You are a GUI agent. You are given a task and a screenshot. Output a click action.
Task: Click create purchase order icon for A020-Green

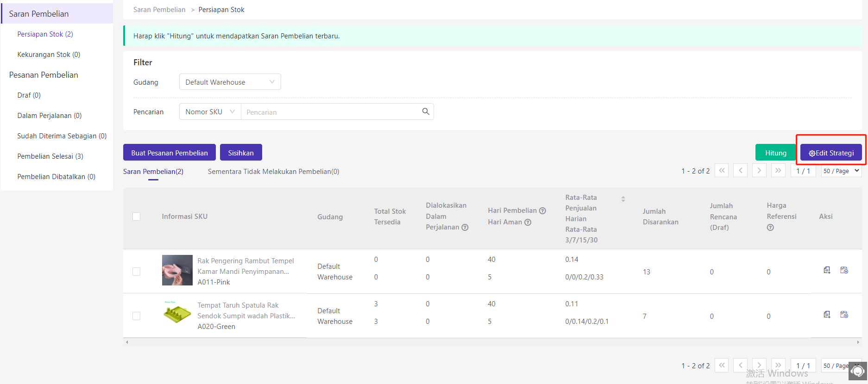click(827, 315)
